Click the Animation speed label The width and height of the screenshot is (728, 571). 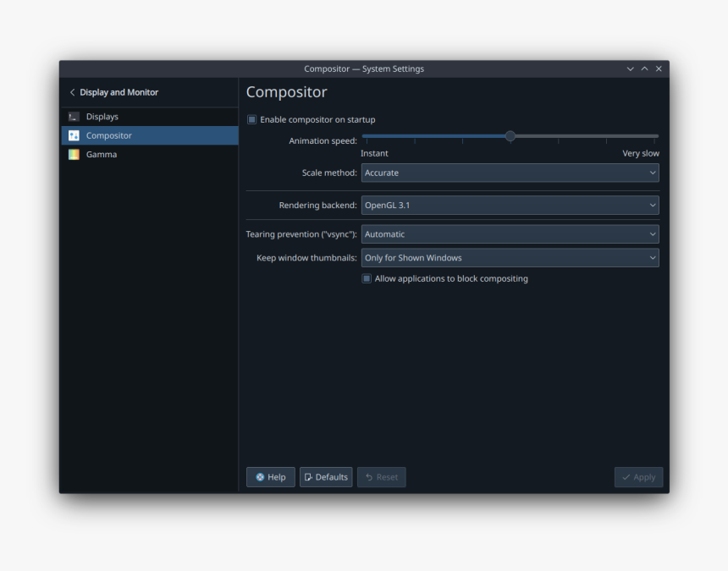[323, 140]
